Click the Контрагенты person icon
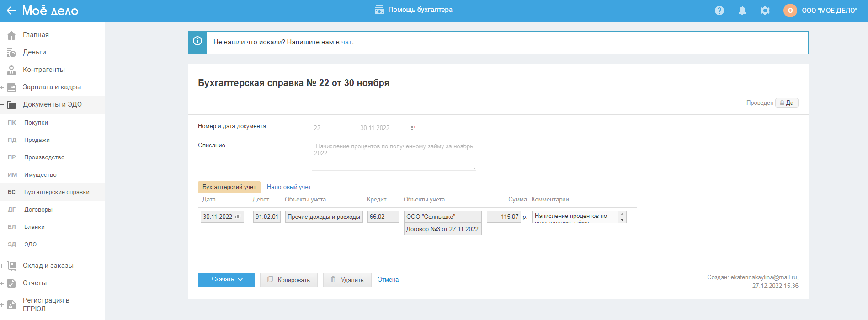The image size is (868, 320). point(11,70)
